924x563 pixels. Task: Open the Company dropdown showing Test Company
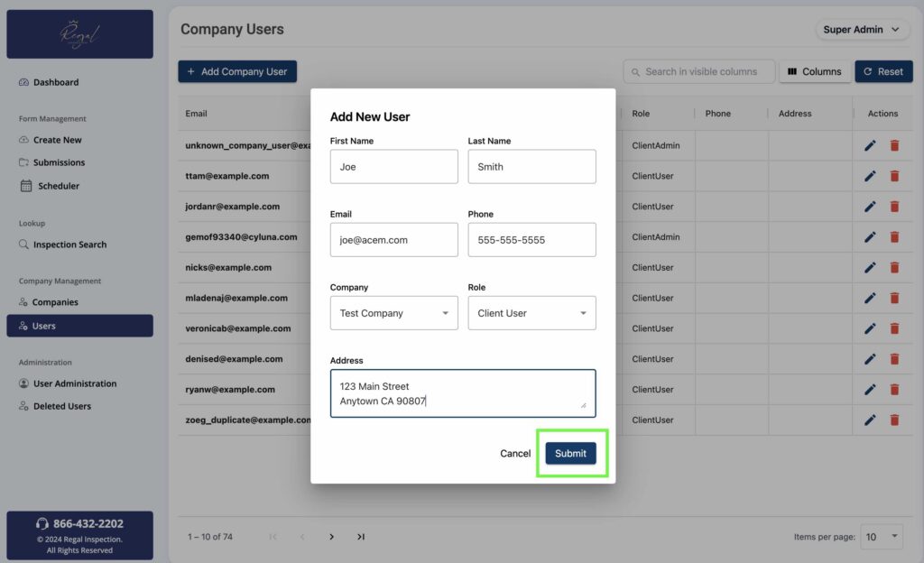click(393, 313)
